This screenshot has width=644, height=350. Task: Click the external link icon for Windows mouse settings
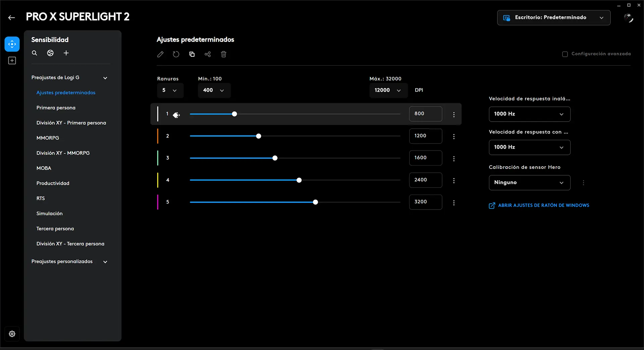tap(492, 206)
